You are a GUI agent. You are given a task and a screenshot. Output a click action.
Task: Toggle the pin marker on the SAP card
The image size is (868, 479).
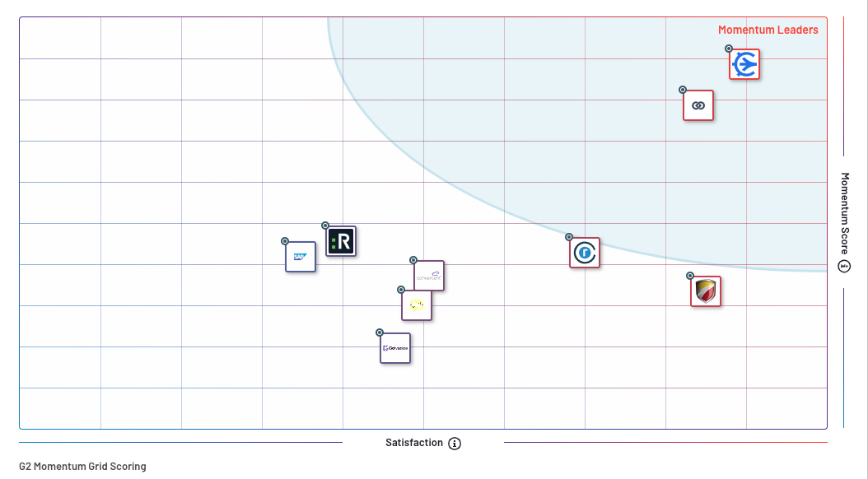click(284, 240)
